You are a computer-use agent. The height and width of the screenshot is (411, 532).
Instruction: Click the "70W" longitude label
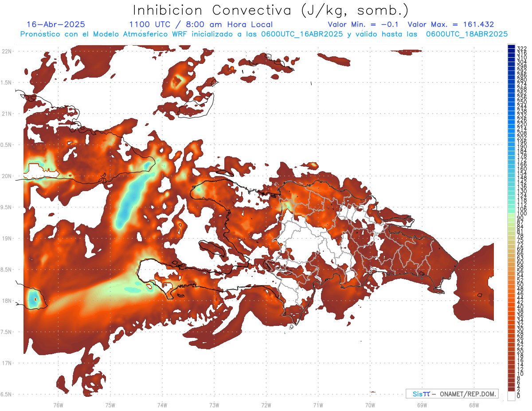[x=370, y=405]
